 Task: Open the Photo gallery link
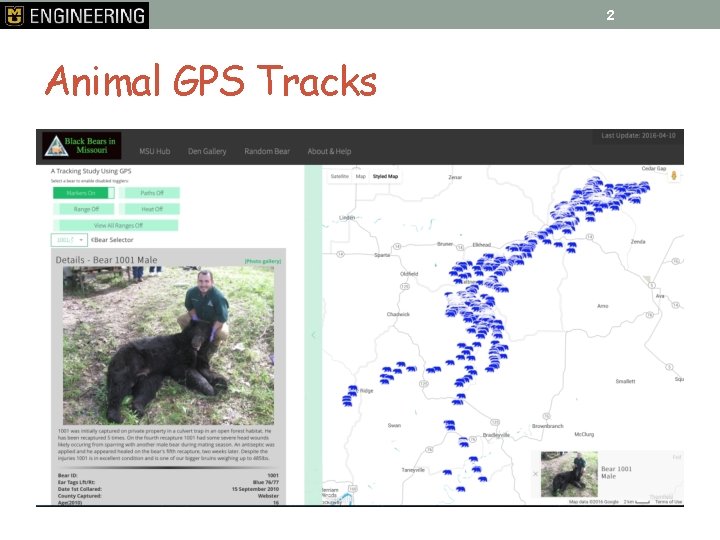(263, 261)
